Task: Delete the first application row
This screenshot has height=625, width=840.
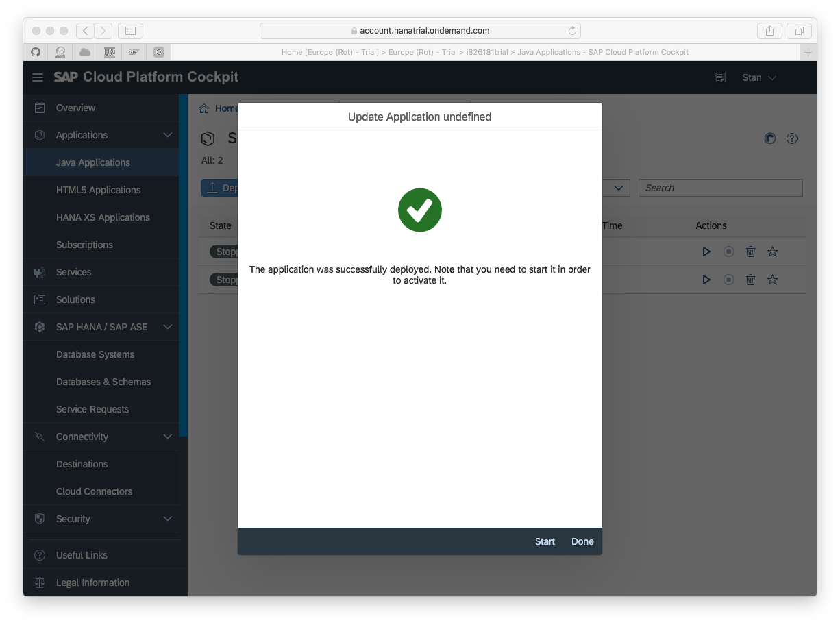Action: pyautogui.click(x=750, y=252)
